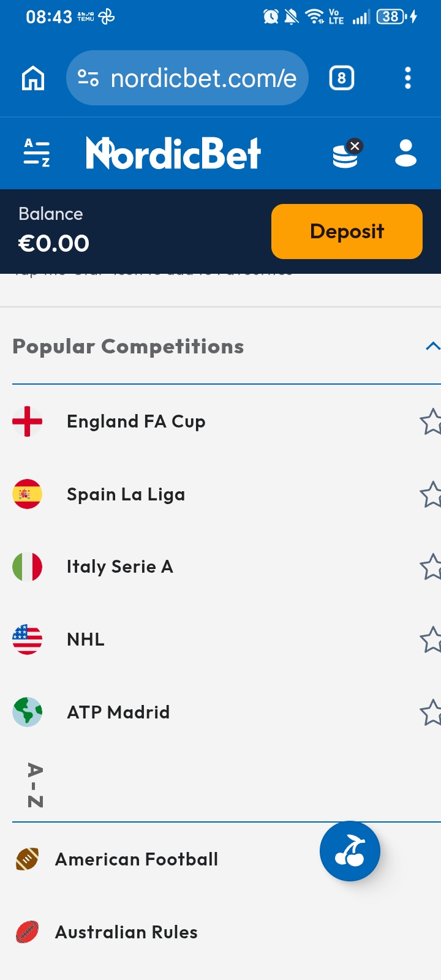Tap the nordicbet.com address bar
Screen dimensions: 441x980
pos(187,78)
